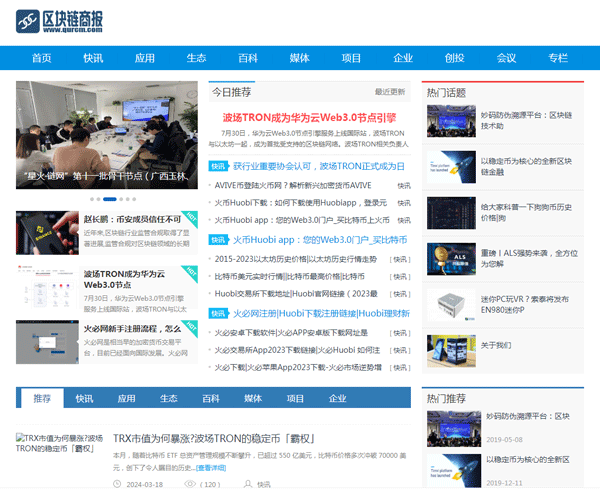Click 查看详细 link in TRX article
Screen dimensions: 600x490
tap(211, 468)
